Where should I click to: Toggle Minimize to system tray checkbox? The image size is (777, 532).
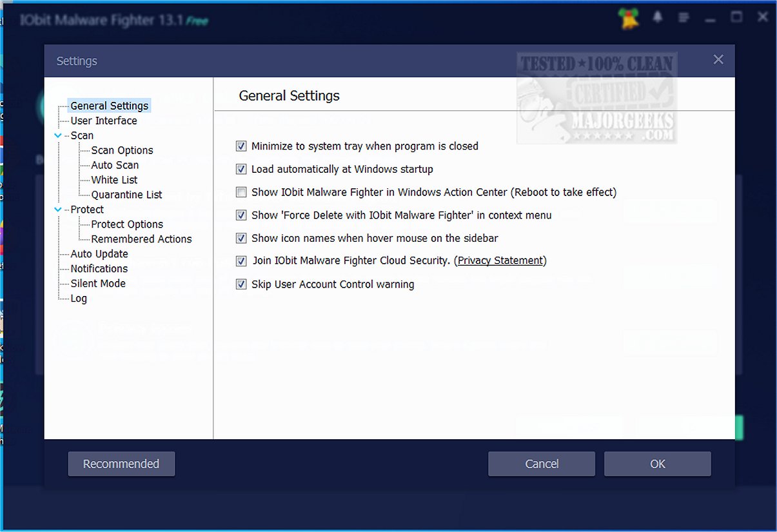[241, 146]
